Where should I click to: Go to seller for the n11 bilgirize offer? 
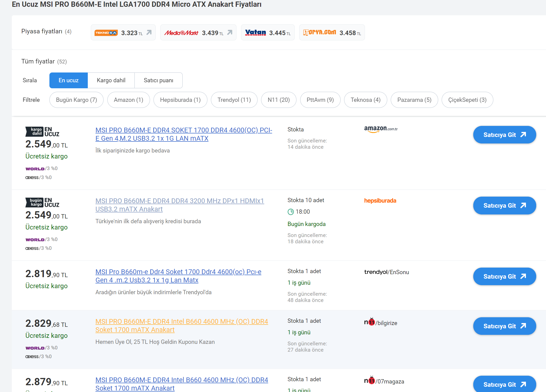[x=505, y=326]
